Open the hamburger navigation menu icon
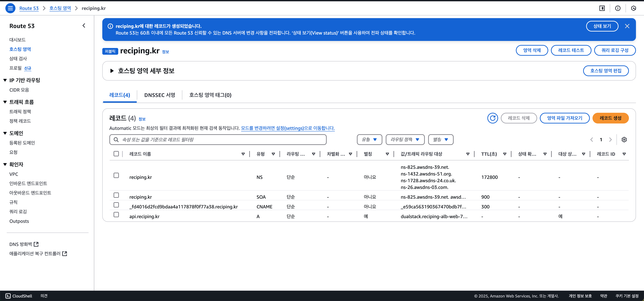The image size is (644, 301). tap(10, 8)
